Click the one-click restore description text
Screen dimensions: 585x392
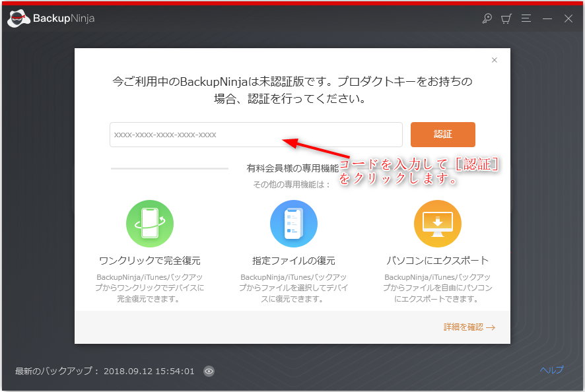[150, 288]
